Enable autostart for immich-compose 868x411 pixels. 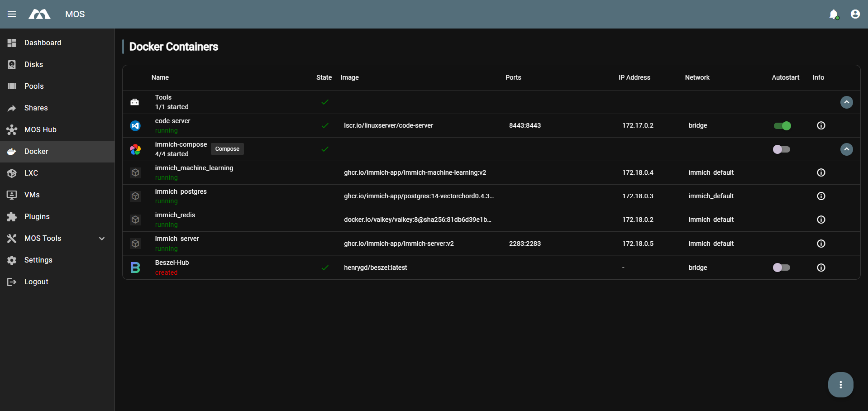782,149
